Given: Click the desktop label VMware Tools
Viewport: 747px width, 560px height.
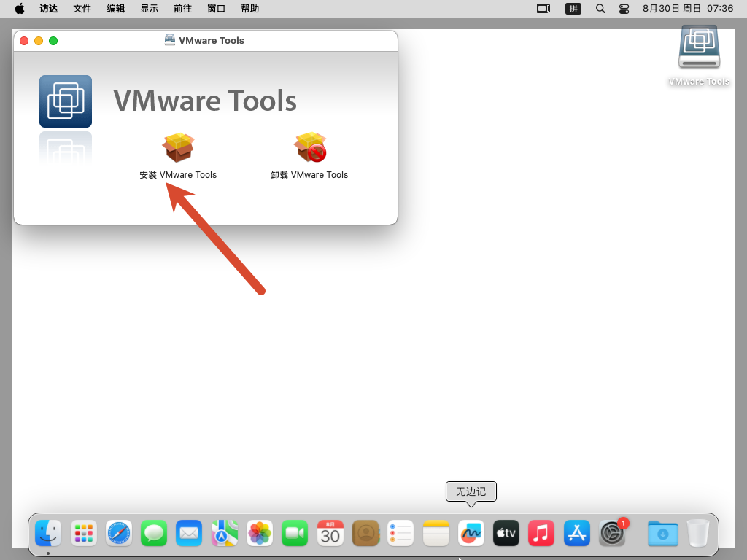Looking at the screenshot, I should [x=699, y=82].
